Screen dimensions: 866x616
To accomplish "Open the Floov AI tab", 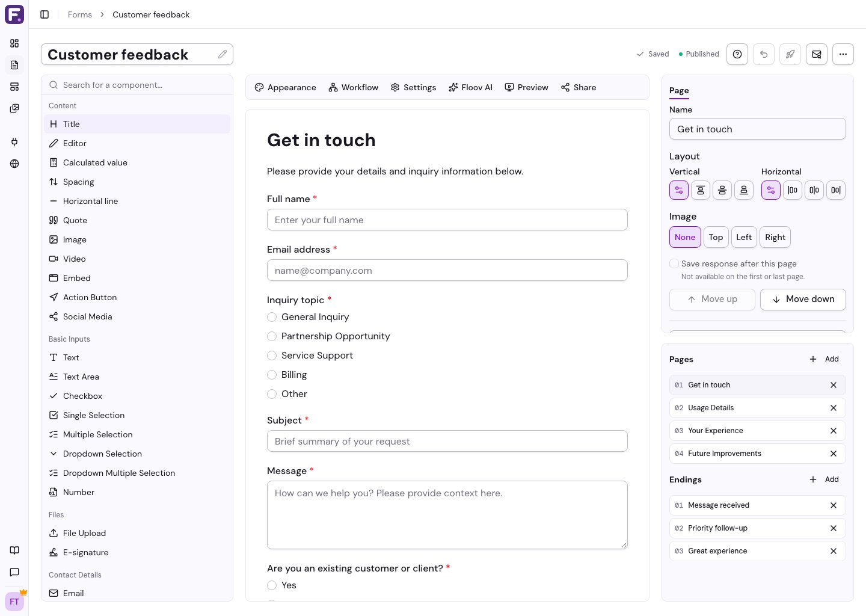I will [470, 87].
